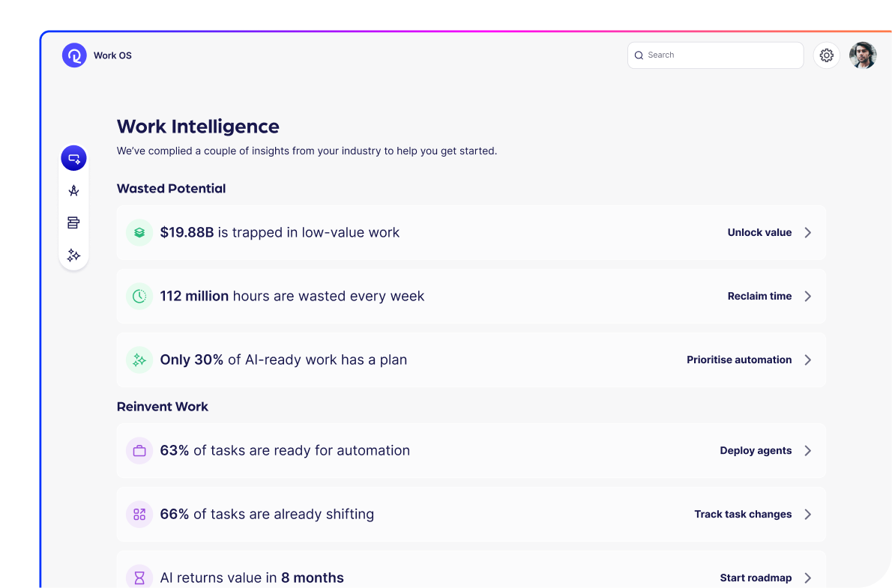Viewport: 892px width, 588px height.
Task: Open the compass tool in the left sidebar
Action: click(73, 190)
